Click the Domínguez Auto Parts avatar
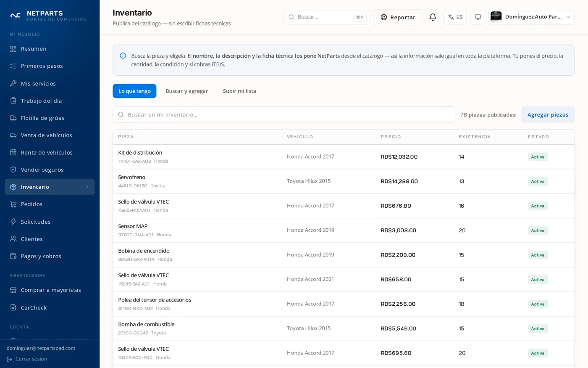This screenshot has width=588, height=368. click(x=496, y=17)
